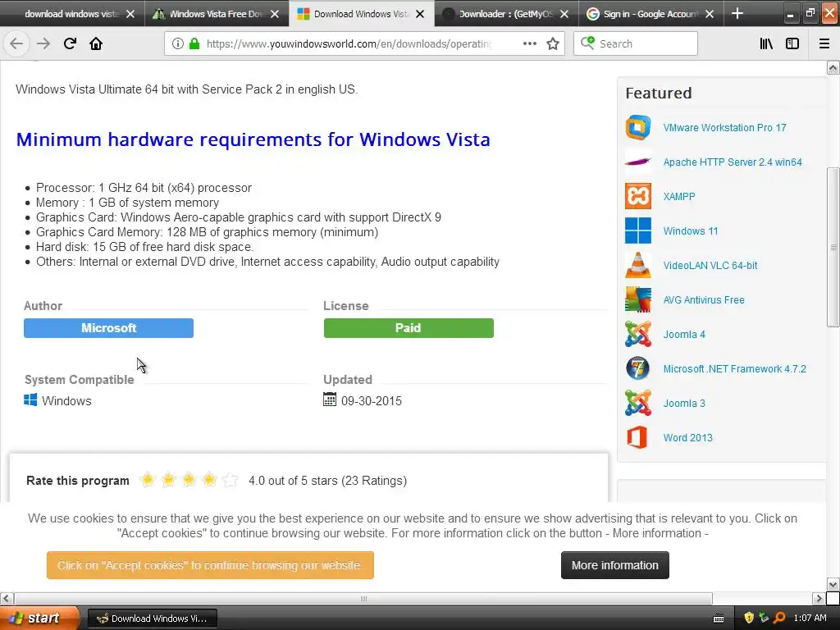Open the page actions three-dot menu
The image size is (840, 630).
click(x=530, y=44)
